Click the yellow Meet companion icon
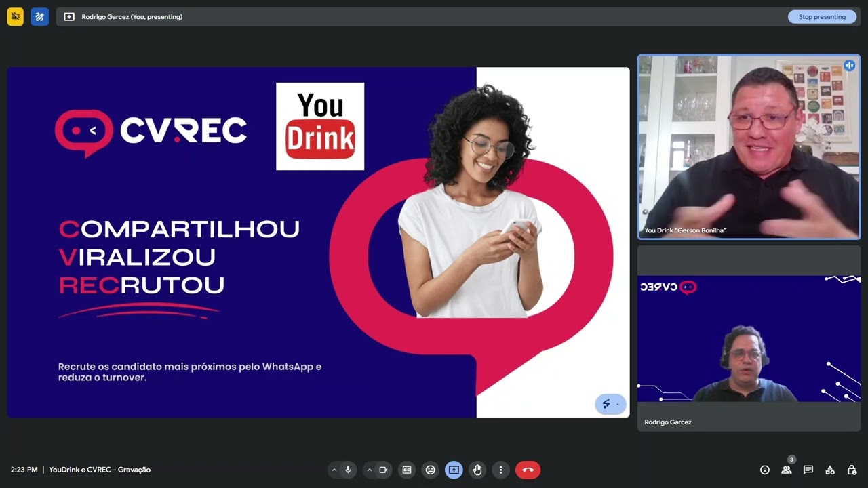This screenshot has height=488, width=868. 15,17
